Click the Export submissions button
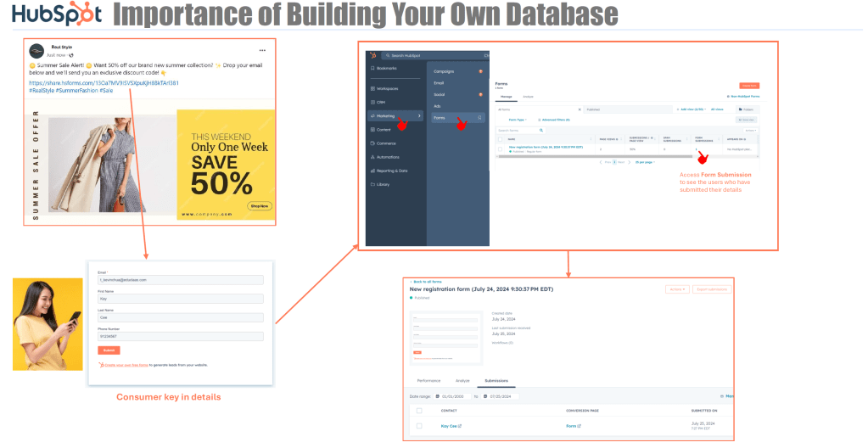This screenshot has width=868, height=448. pos(713,289)
